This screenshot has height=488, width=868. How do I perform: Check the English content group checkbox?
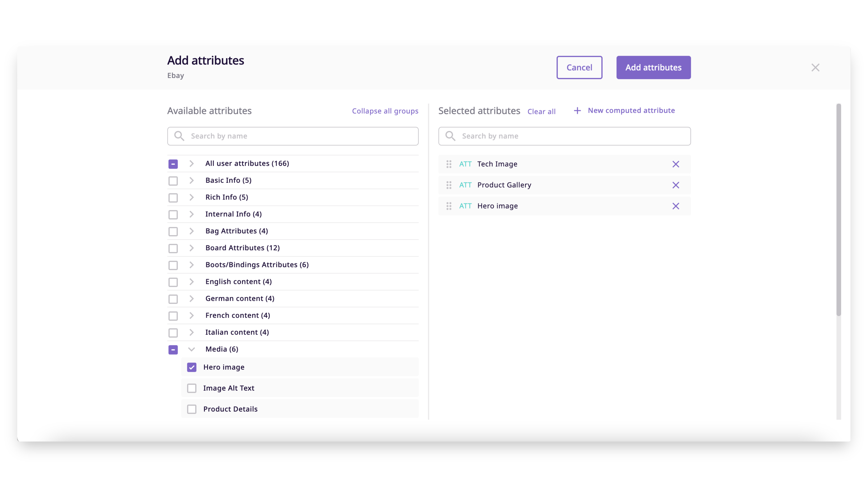(x=173, y=282)
